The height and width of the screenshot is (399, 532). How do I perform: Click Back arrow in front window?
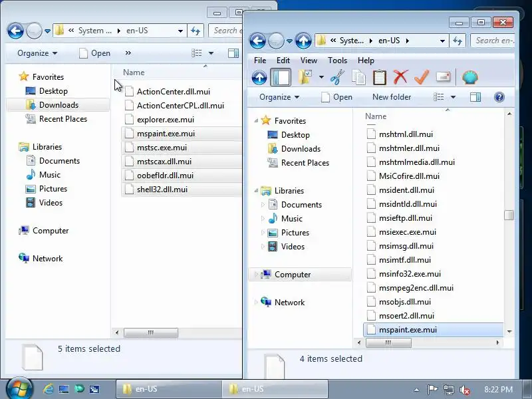[x=258, y=41]
